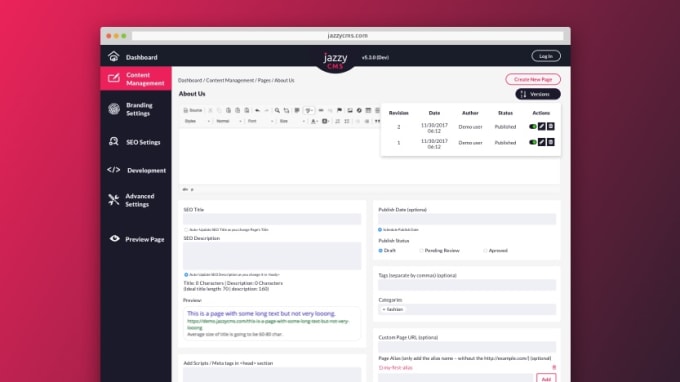Click the edit pencil icon for revision 1

click(542, 142)
